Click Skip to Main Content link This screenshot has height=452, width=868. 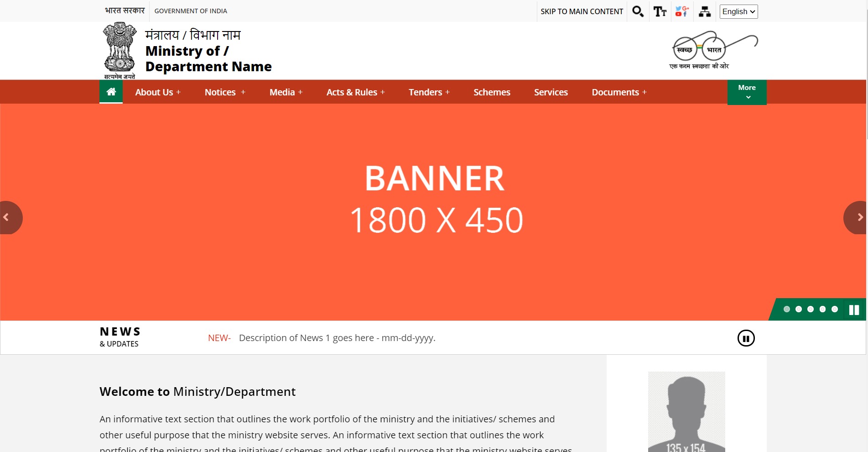[582, 11]
